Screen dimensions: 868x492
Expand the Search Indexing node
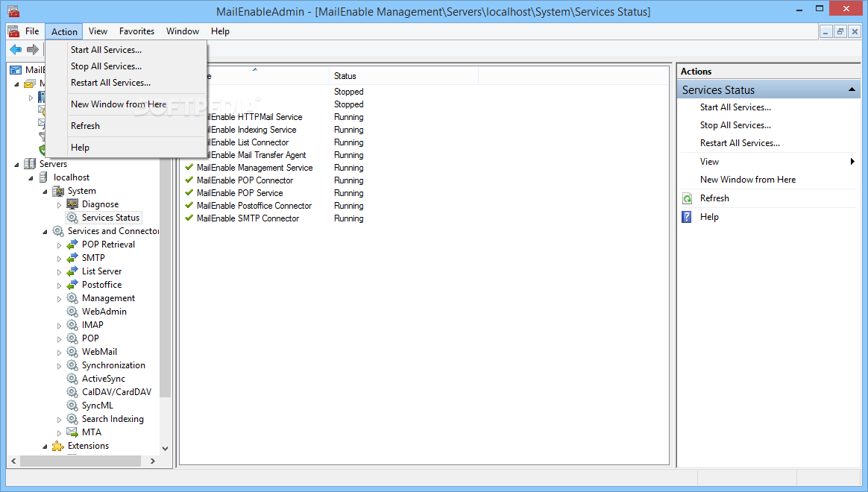tap(59, 420)
